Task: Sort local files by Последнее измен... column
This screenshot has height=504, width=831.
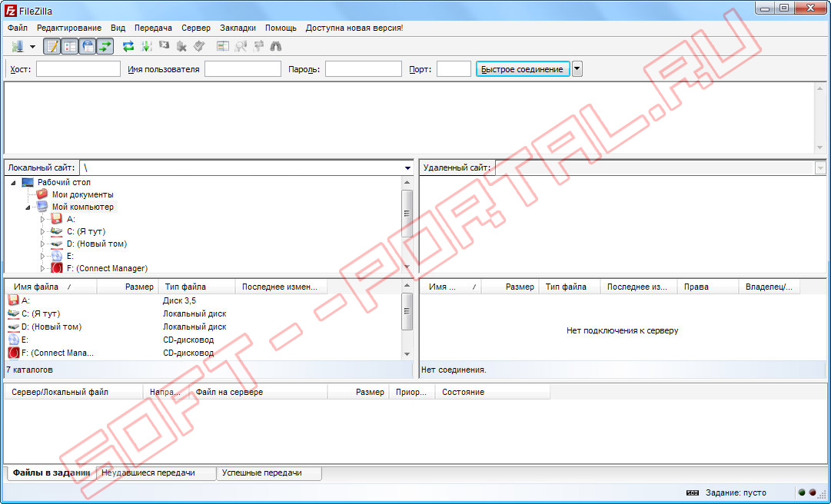Action: (x=281, y=287)
